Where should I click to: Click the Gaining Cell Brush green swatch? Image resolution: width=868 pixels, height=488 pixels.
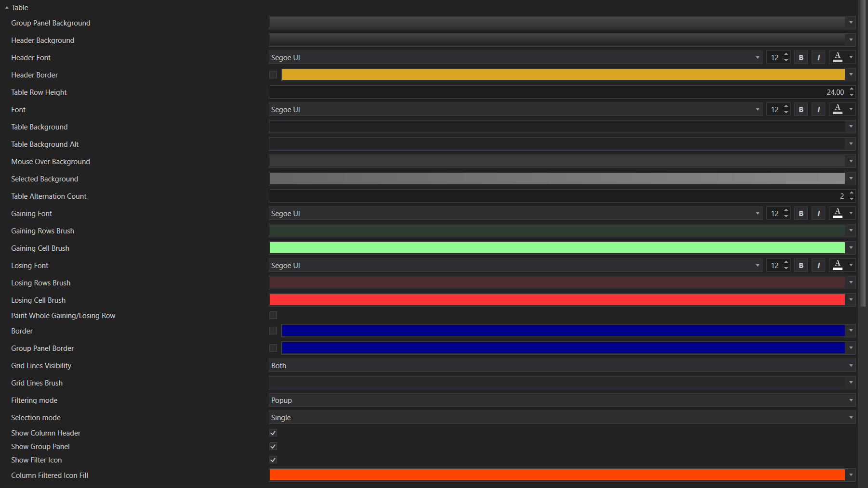[x=557, y=248]
